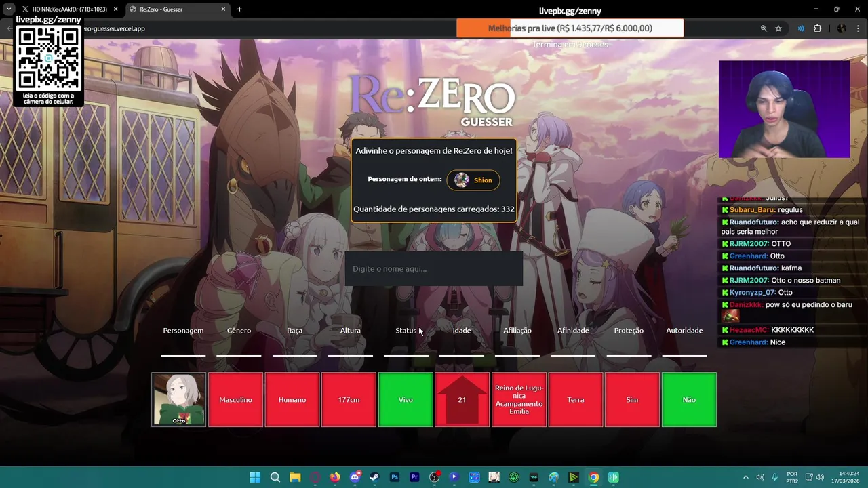Click the vercel.app address bar URL
The height and width of the screenshot is (488, 868).
tap(114, 28)
